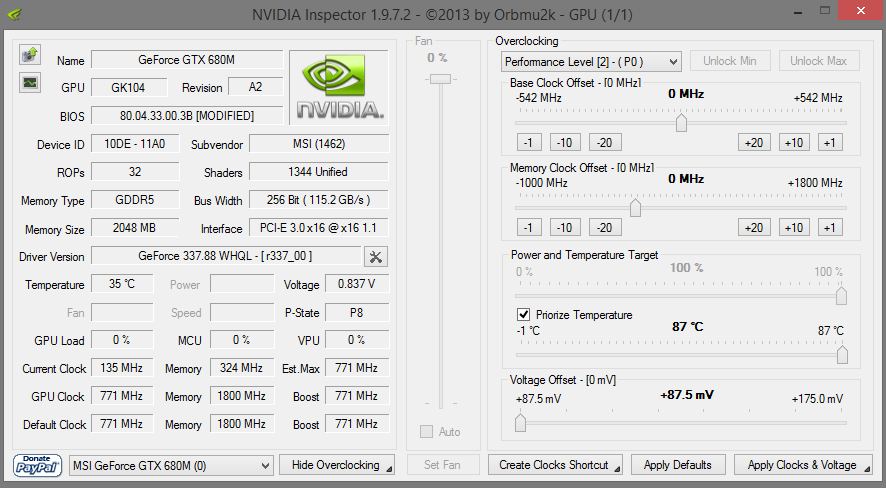Image resolution: width=886 pixels, height=488 pixels.
Task: Click the Device ID 10DE - 11A0 field
Action: [x=135, y=144]
